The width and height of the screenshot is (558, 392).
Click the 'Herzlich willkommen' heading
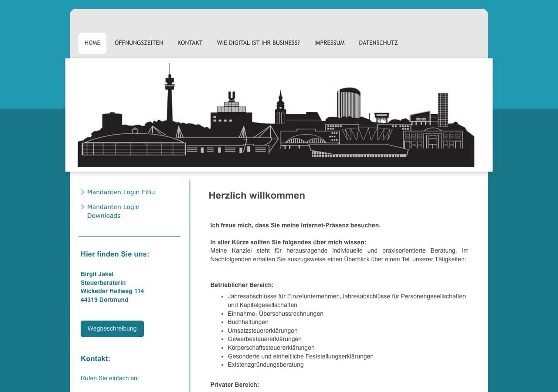point(256,196)
